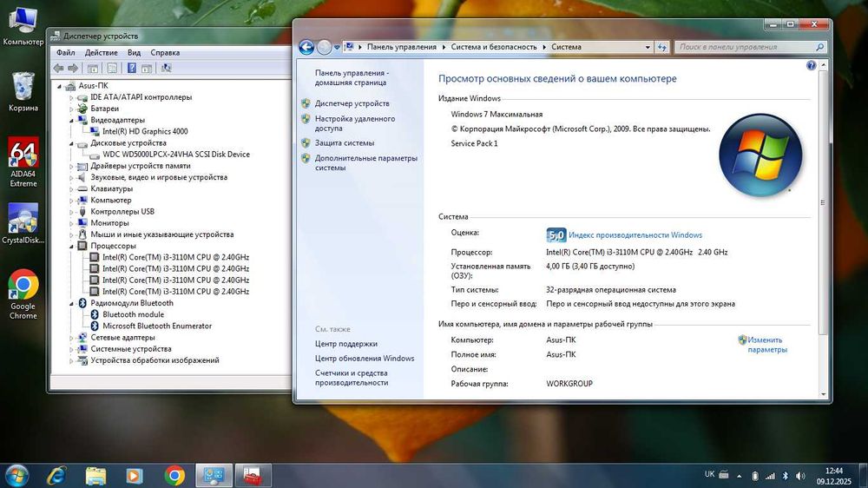Open the Файл menu in Device Manager
The width and height of the screenshot is (868, 488).
click(65, 53)
